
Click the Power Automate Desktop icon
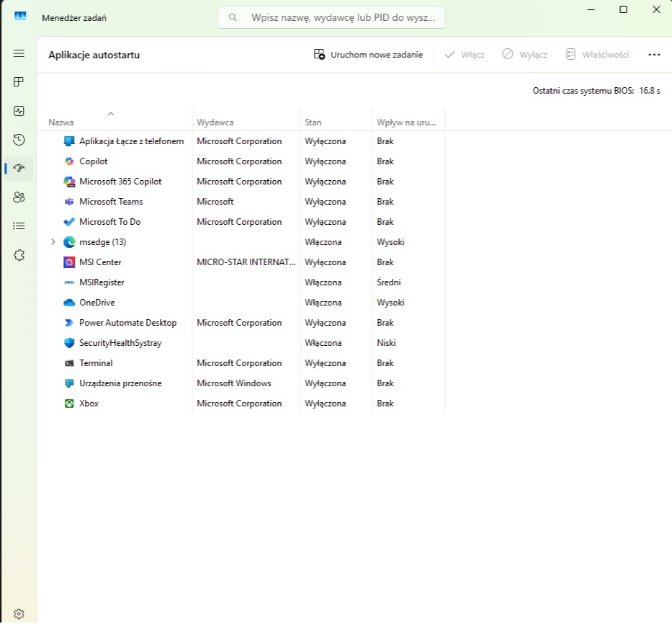click(69, 323)
